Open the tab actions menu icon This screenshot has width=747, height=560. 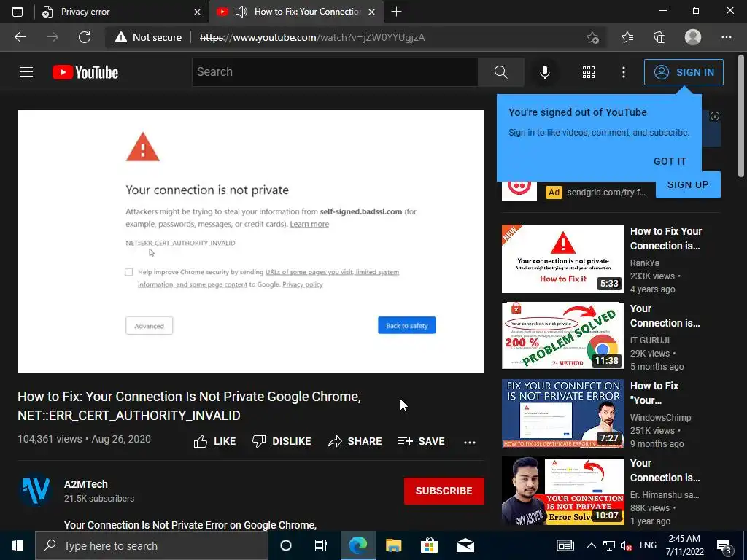18,12
